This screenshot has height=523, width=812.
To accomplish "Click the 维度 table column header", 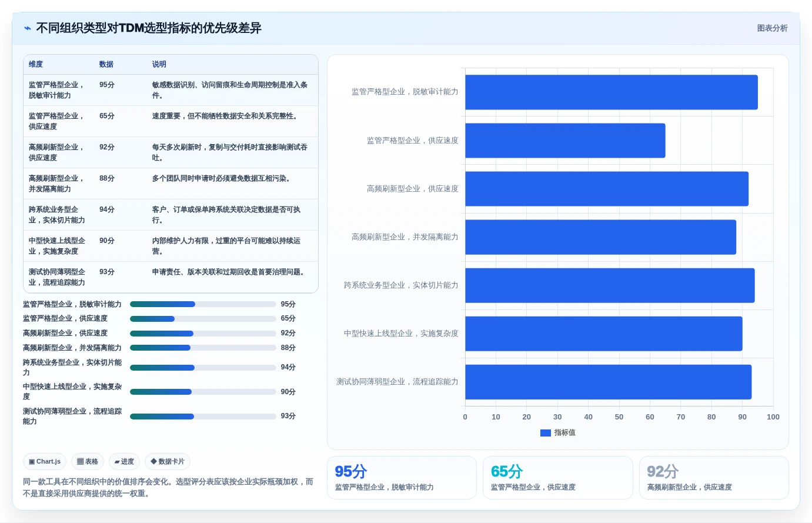I will click(x=36, y=64).
